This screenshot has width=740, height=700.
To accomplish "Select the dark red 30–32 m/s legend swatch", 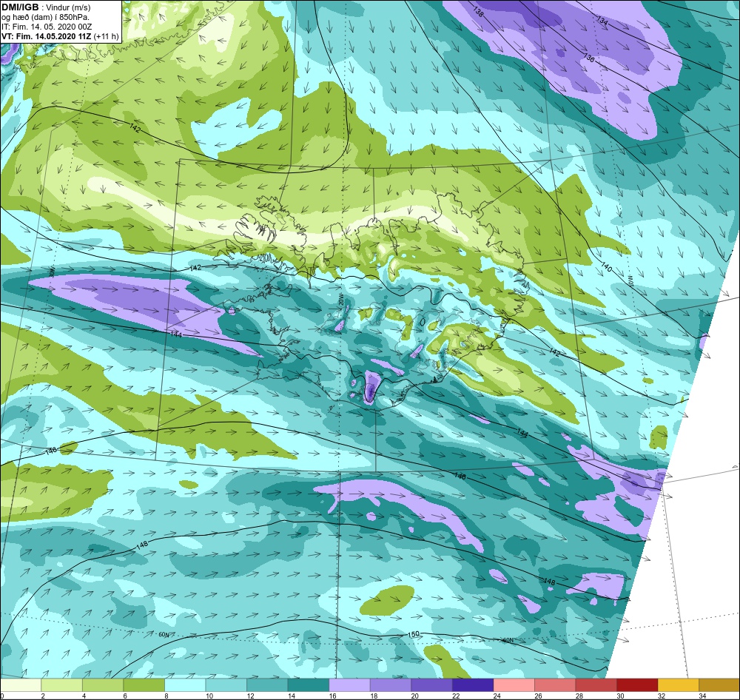I will coord(636,685).
